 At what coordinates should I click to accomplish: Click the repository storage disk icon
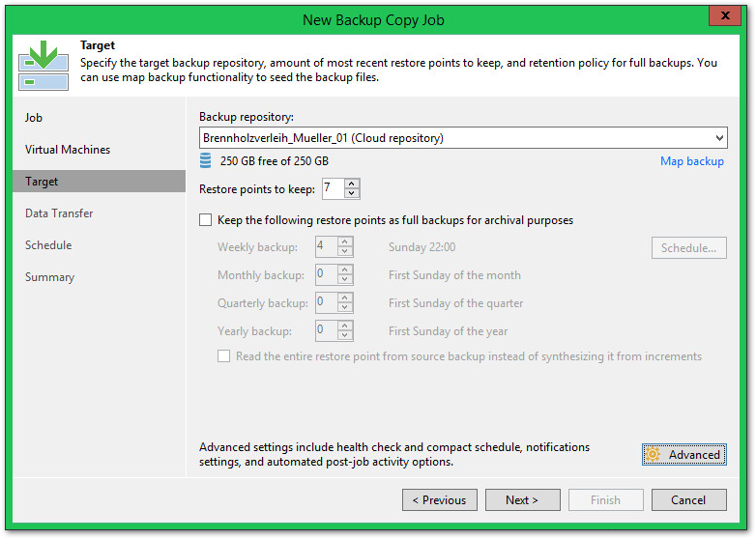click(205, 161)
